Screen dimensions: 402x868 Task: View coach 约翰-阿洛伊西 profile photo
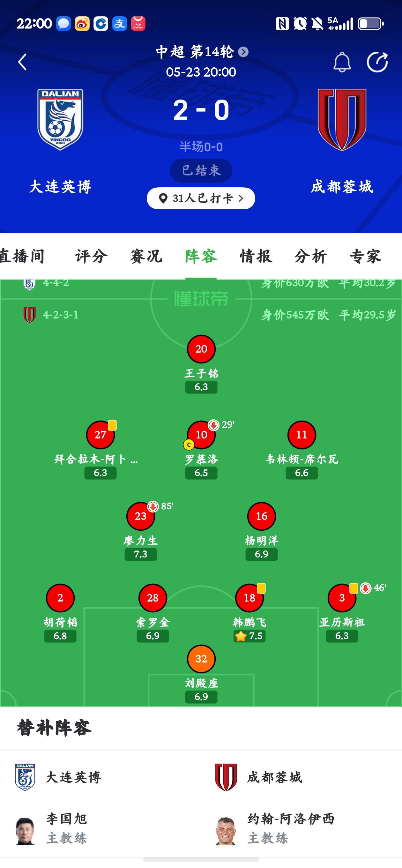point(226,831)
